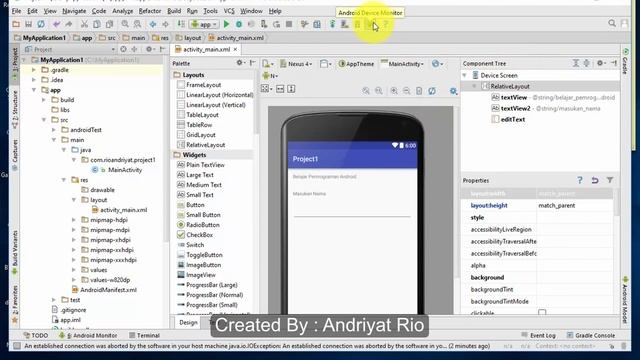The height and width of the screenshot is (360, 640).
Task: Click the Debug app bug icon
Action: 239,24
